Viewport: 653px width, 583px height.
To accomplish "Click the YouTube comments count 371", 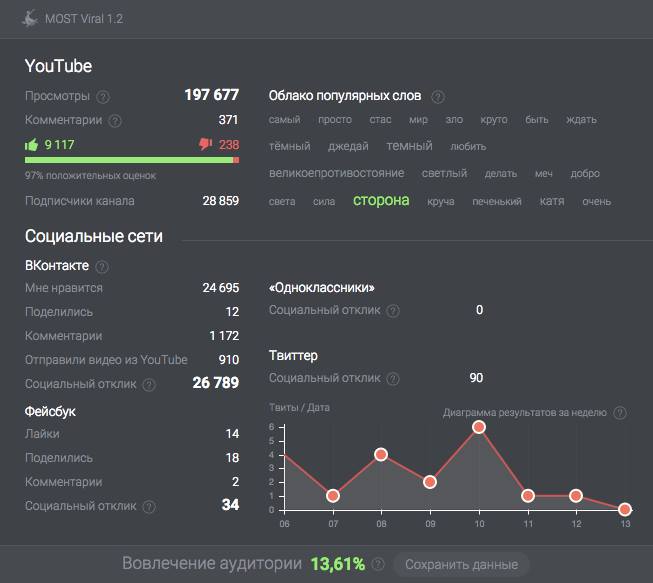I will tap(228, 120).
